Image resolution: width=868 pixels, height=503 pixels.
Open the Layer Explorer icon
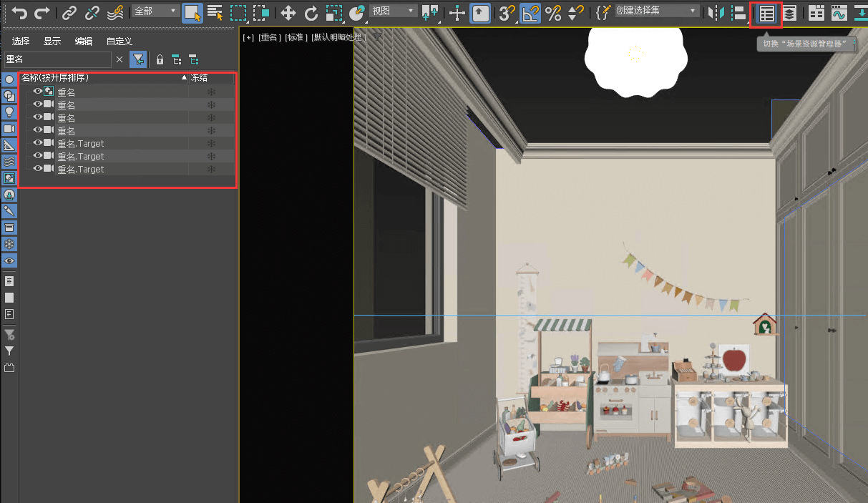point(789,13)
